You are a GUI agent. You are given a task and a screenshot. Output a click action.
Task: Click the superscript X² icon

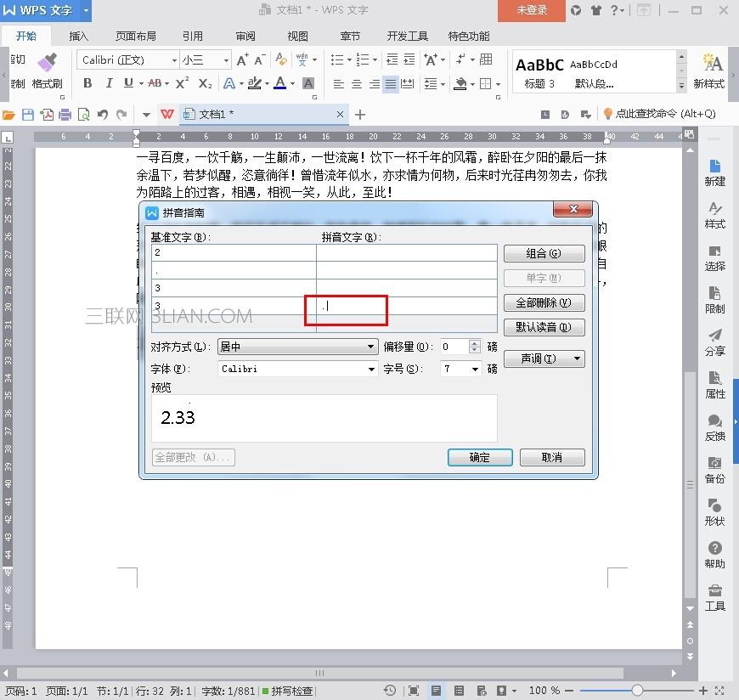click(x=182, y=83)
